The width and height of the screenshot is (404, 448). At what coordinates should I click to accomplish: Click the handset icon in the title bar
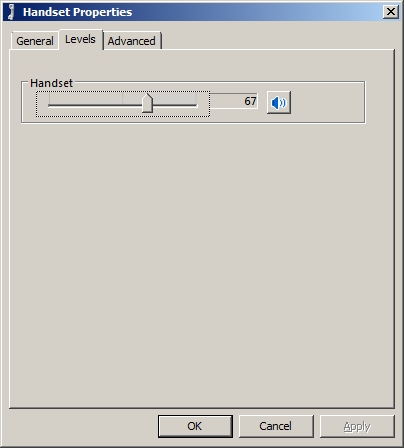(11, 12)
